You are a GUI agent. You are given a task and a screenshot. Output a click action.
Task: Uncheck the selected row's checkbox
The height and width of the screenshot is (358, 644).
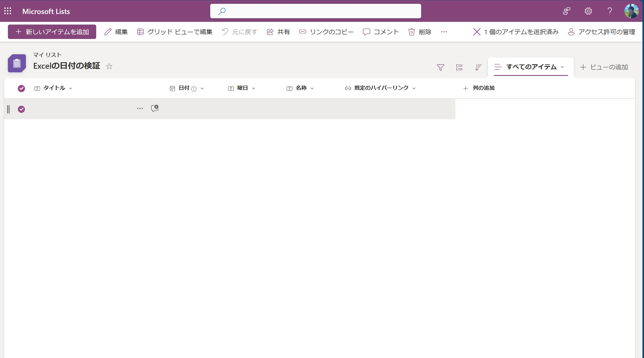(21, 109)
